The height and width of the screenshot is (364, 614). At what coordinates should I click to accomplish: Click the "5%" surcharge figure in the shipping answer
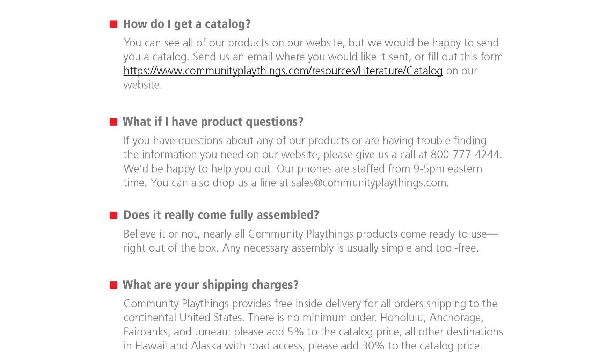[x=295, y=332]
